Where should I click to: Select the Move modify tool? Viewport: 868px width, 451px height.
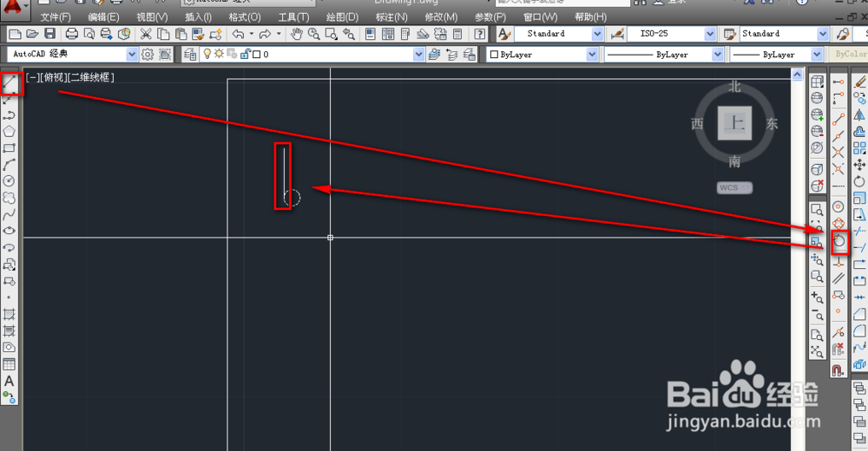pyautogui.click(x=859, y=165)
